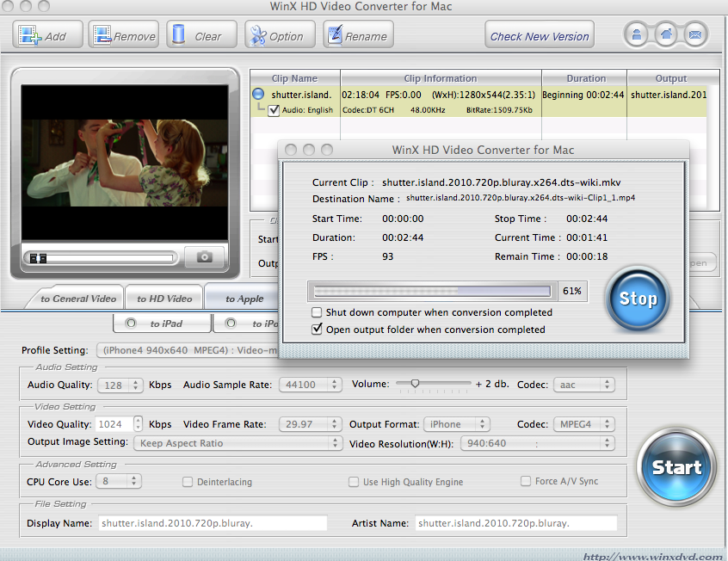Screen dimensions: 728x561
Task: Toggle open output folder when completed
Action: (x=317, y=330)
